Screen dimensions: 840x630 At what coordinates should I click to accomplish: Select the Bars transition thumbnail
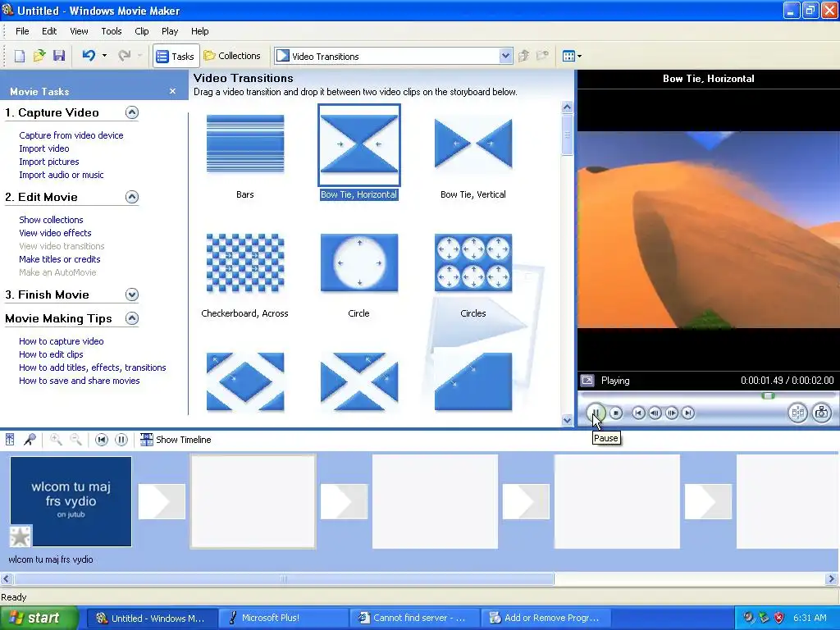point(245,144)
